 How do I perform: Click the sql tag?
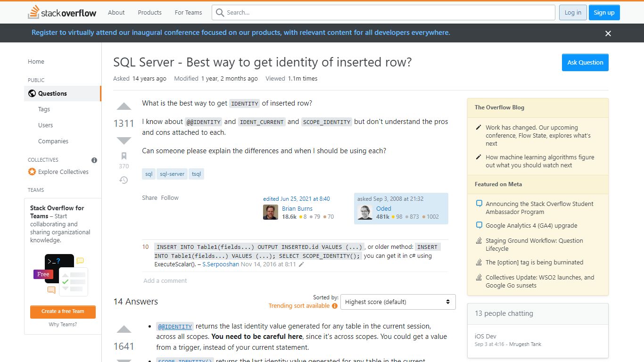pos(149,174)
